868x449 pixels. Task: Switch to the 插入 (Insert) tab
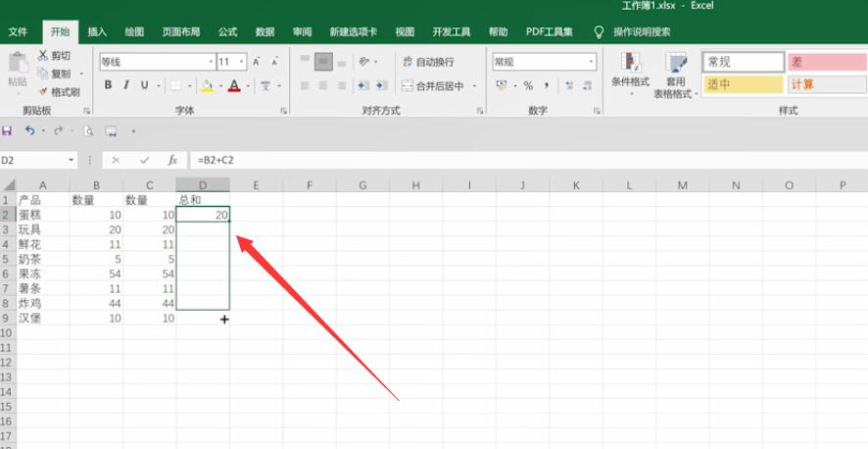tap(97, 32)
